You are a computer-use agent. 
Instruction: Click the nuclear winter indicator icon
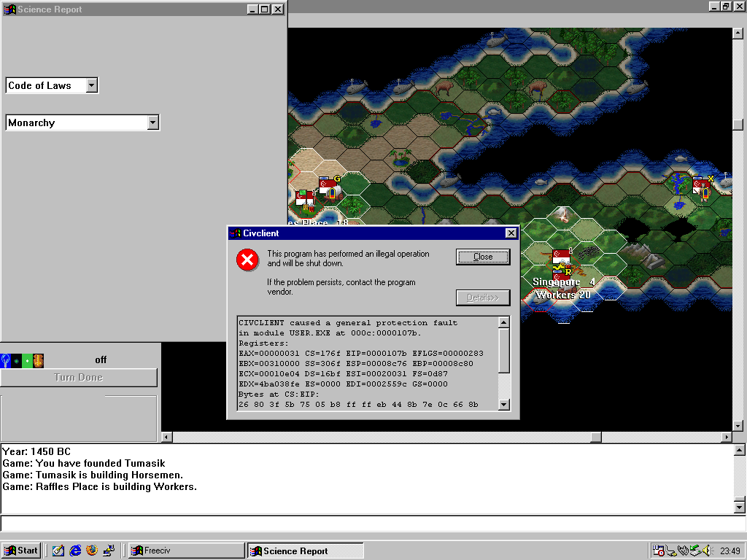tap(27, 360)
